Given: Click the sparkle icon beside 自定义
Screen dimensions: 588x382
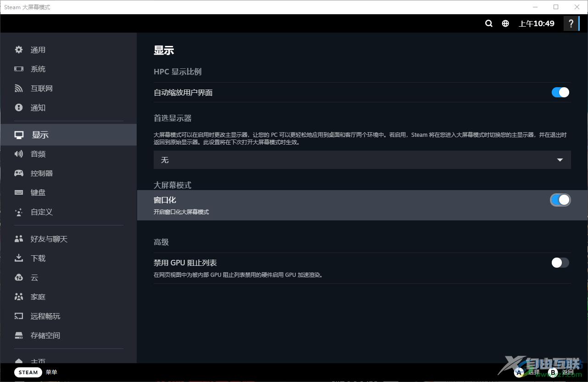Looking at the screenshot, I should (x=19, y=212).
